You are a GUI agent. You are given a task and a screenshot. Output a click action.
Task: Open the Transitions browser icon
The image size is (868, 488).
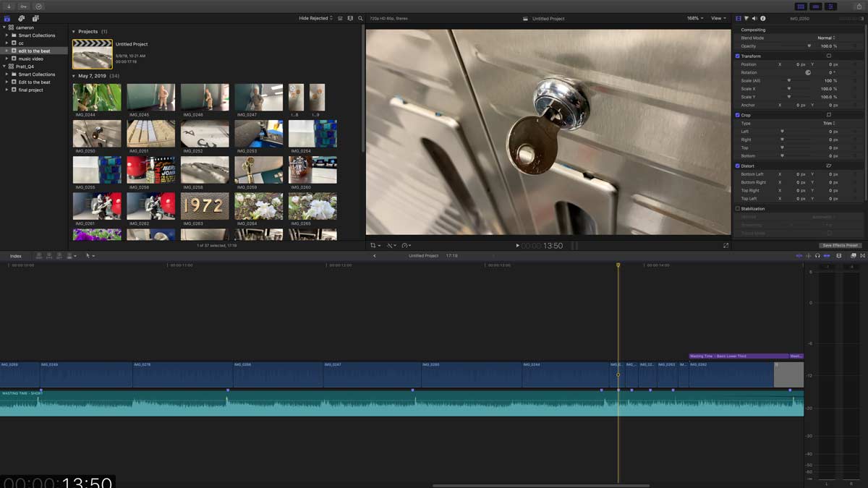click(862, 256)
